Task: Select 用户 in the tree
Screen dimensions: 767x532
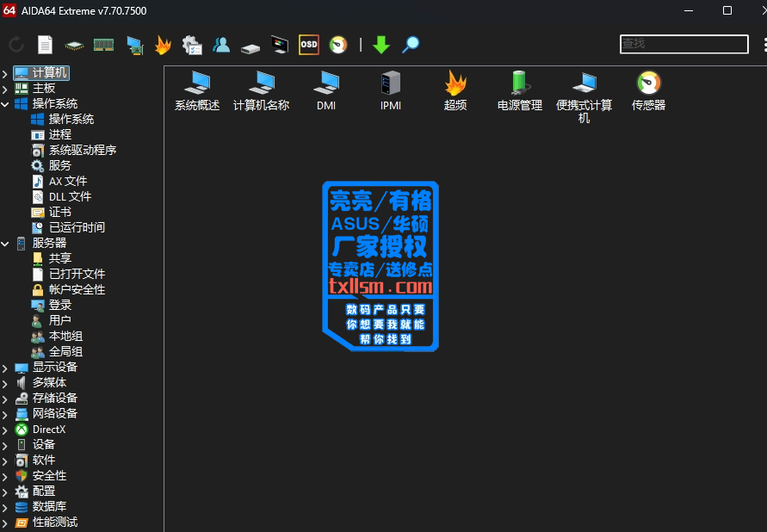Action: 52,320
